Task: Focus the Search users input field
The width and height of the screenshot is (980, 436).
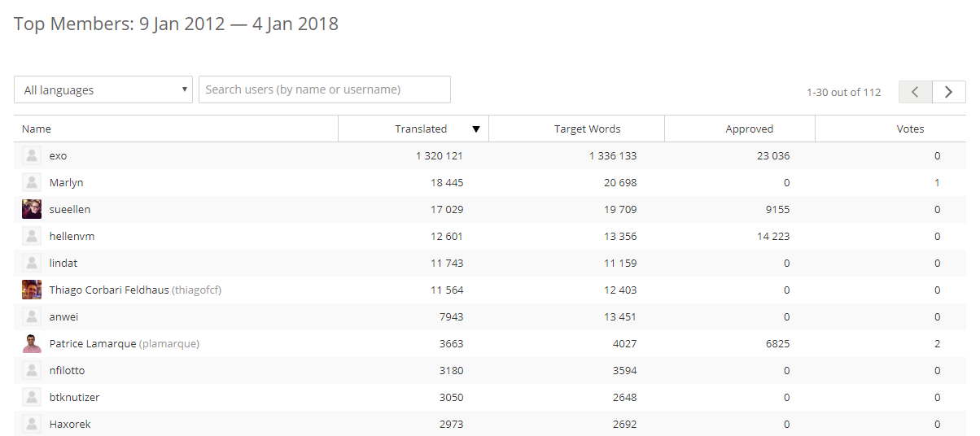Action: pos(325,89)
